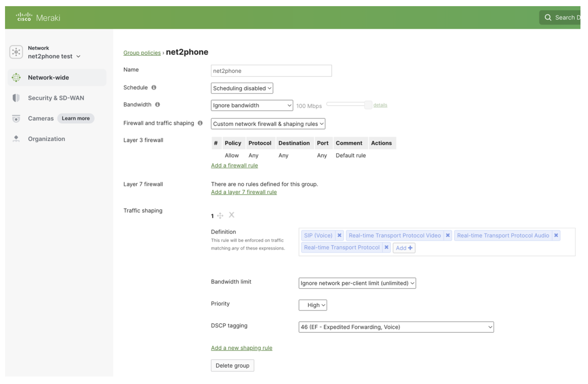Open Cameras menu
Screen dimensions: 588x384
coord(41,118)
